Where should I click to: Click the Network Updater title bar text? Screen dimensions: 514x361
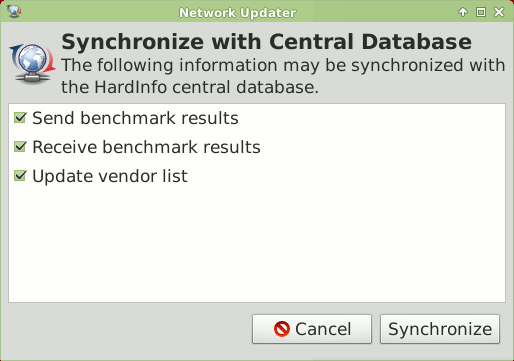click(237, 13)
